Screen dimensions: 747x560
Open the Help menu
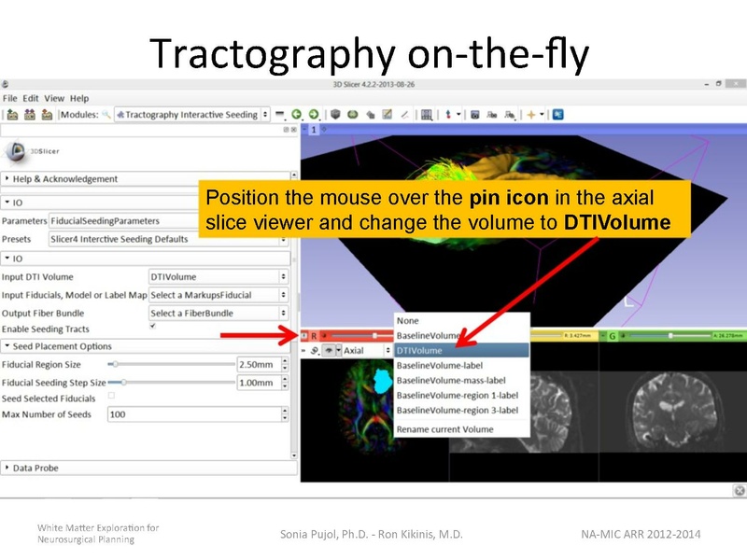[79, 98]
